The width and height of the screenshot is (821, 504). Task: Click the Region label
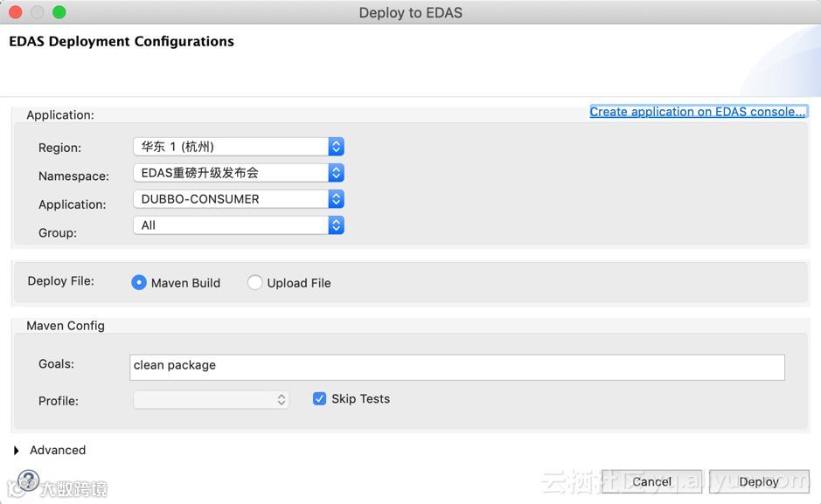click(x=59, y=148)
